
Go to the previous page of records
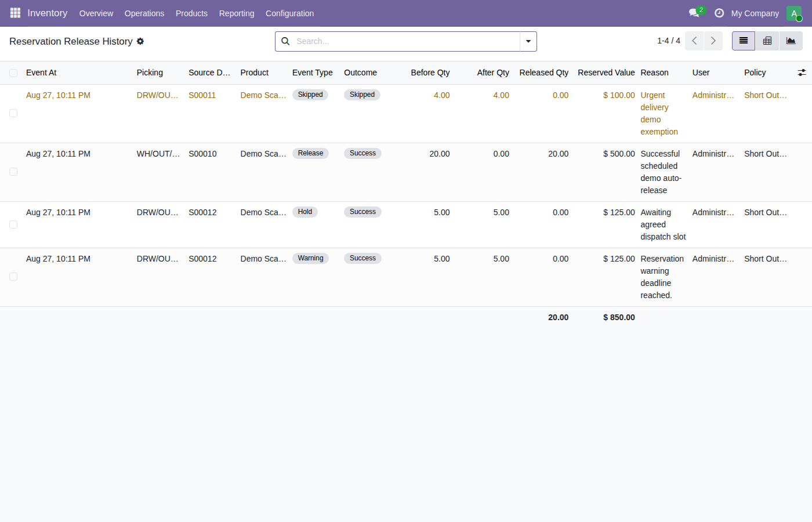tap(694, 41)
